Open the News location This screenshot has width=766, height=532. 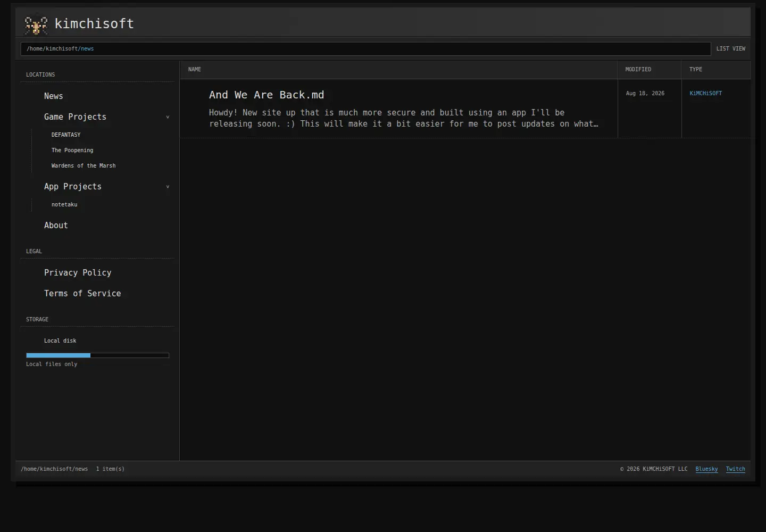click(x=53, y=96)
